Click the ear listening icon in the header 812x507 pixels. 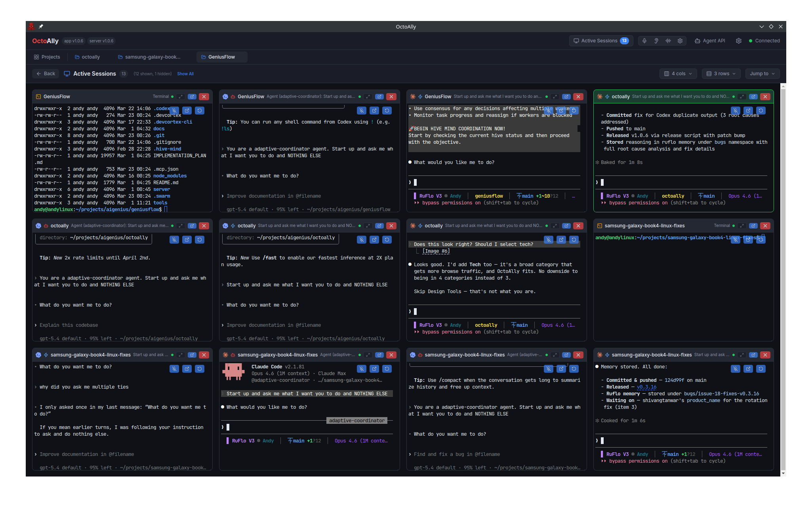pyautogui.click(x=656, y=41)
